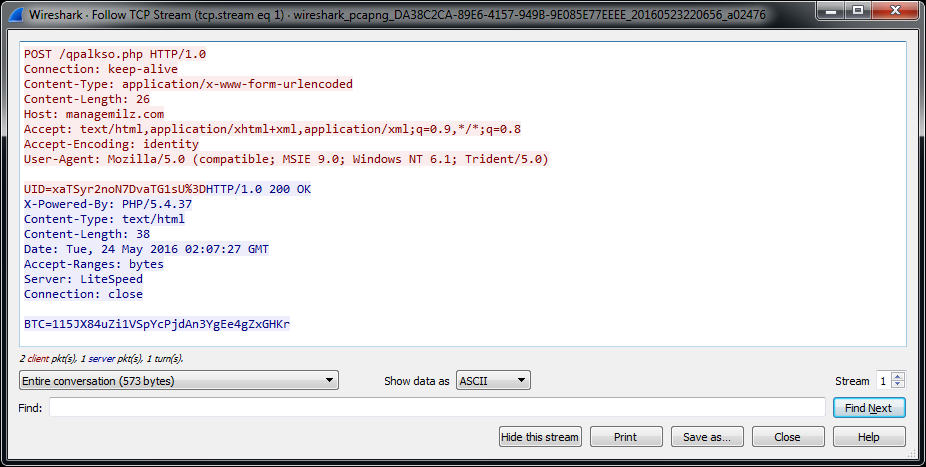Click the Server: LiteSpeed response header
Viewport: 926px width, 467px height.
point(83,279)
